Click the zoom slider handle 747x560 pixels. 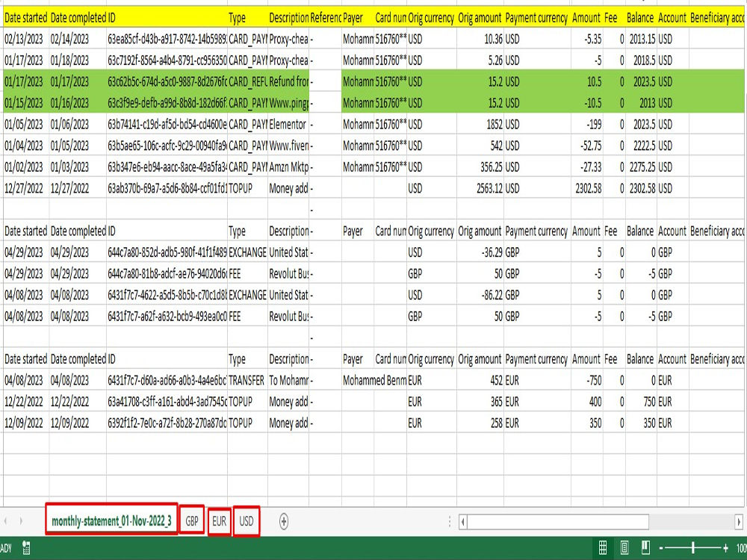tap(693, 547)
